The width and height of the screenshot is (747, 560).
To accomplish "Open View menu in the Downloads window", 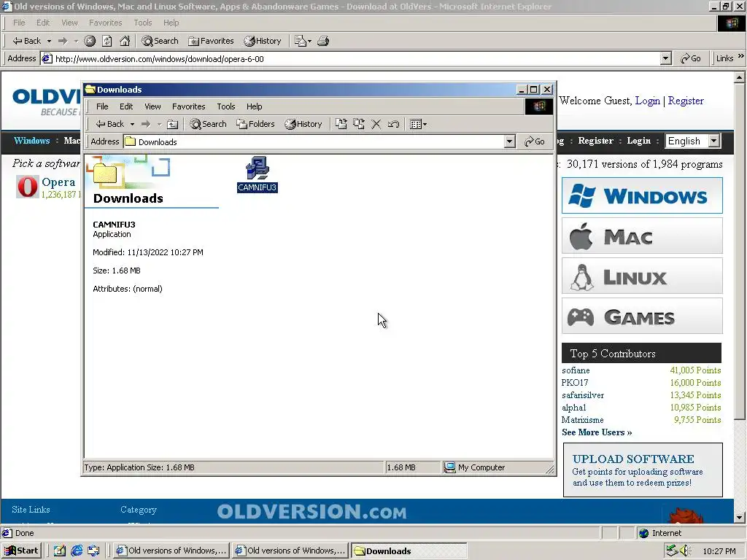I will 152,106.
